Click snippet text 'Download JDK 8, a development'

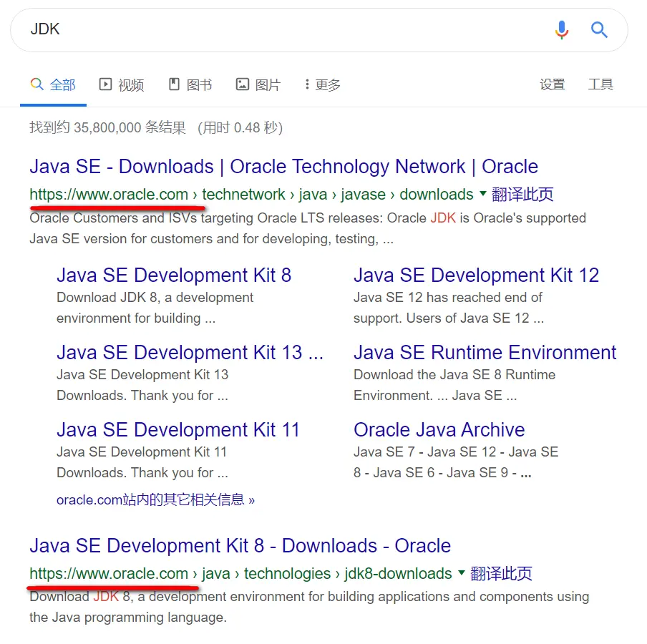coord(155,298)
